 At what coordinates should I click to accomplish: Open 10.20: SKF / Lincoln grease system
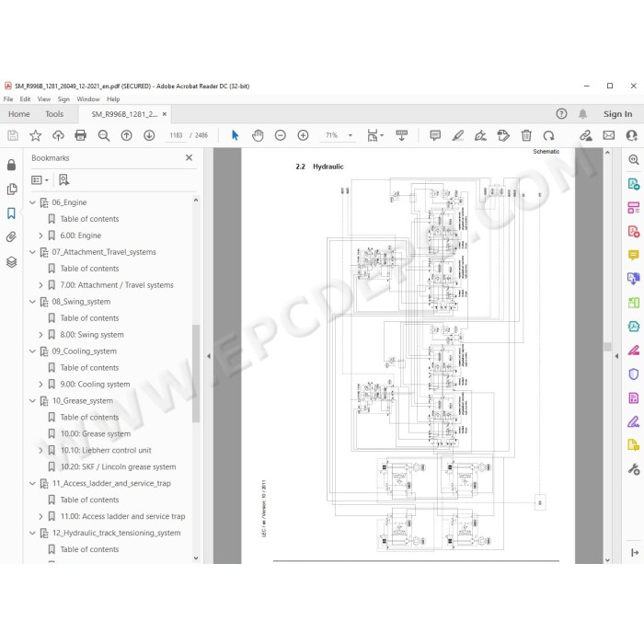coord(118,467)
